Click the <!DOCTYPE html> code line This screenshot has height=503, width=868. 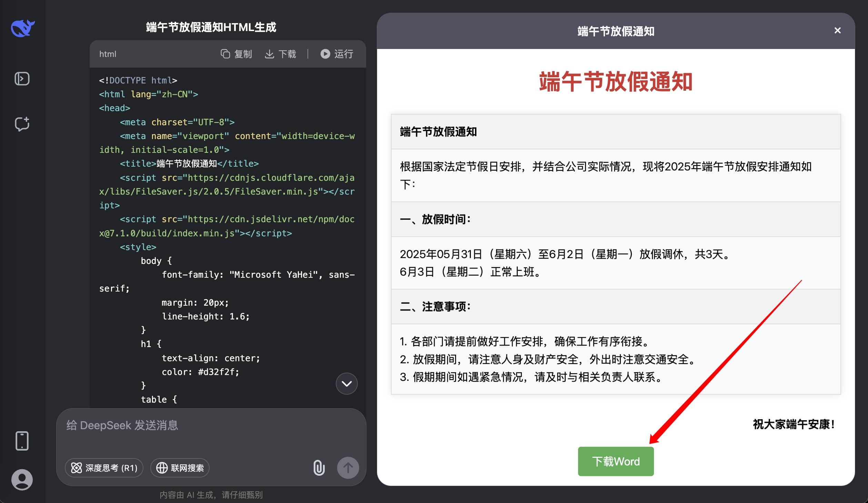pos(138,80)
